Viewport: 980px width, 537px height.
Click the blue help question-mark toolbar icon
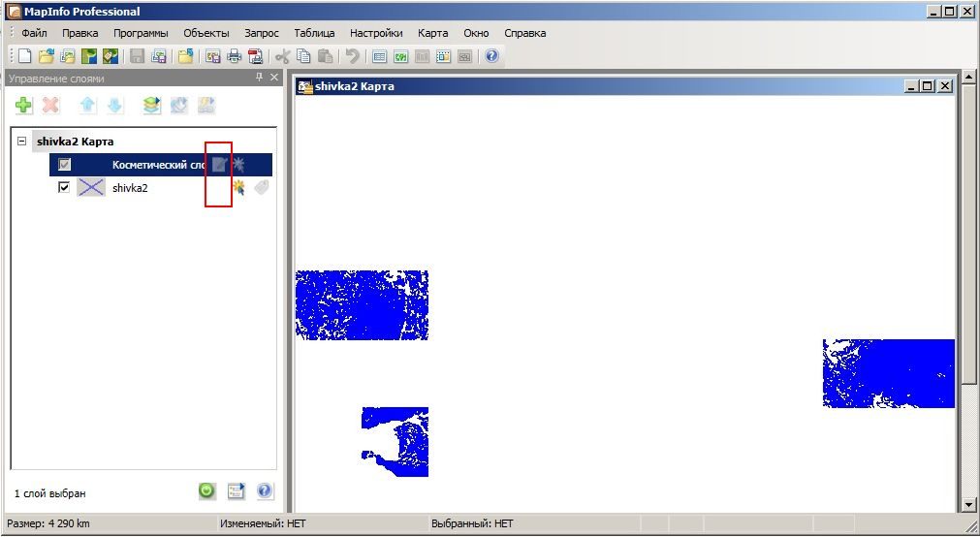491,55
